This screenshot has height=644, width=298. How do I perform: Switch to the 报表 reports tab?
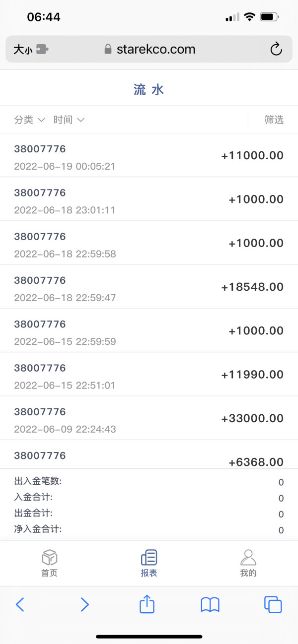pos(149,563)
